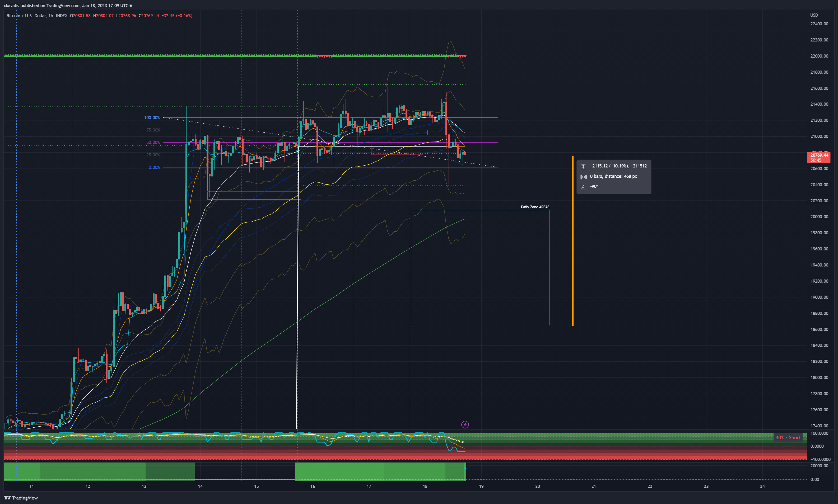Click the USD currency label on price axis
Image resolution: width=838 pixels, height=504 pixels.
point(814,15)
